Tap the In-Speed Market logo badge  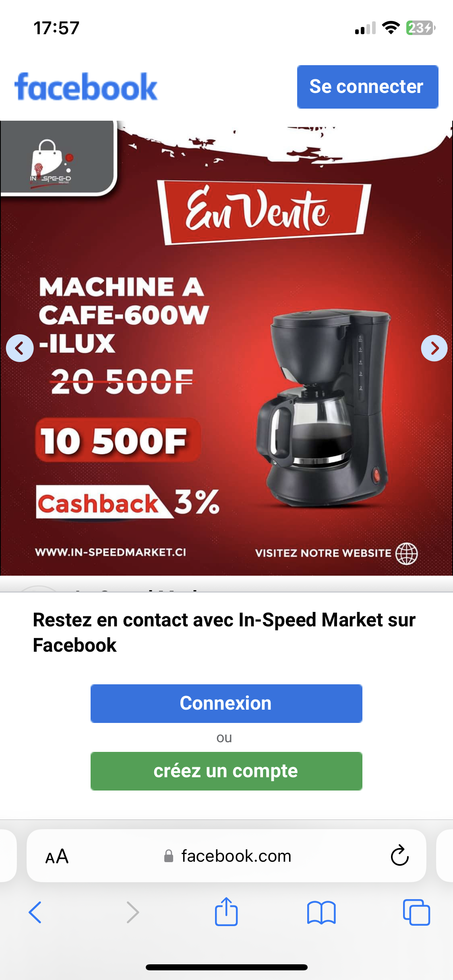point(58,158)
